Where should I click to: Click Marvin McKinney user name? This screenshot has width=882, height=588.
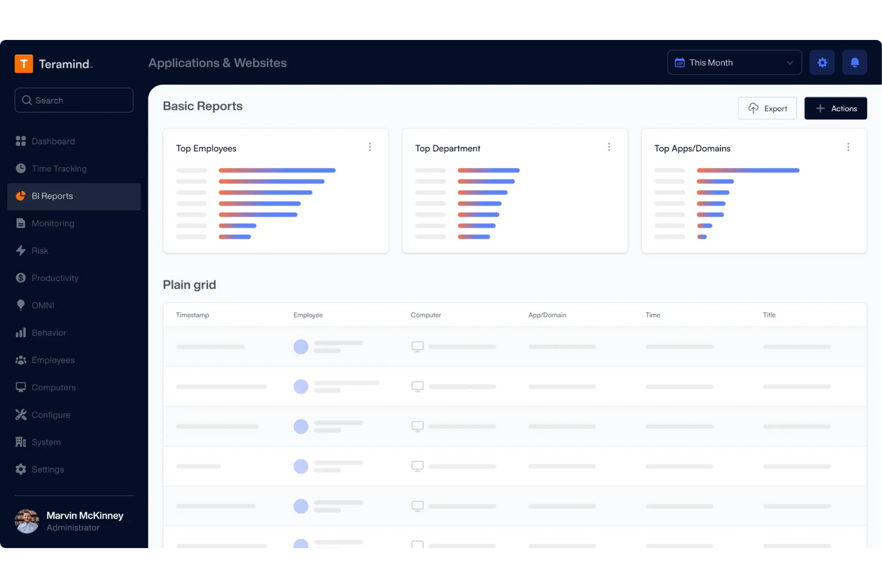85,515
